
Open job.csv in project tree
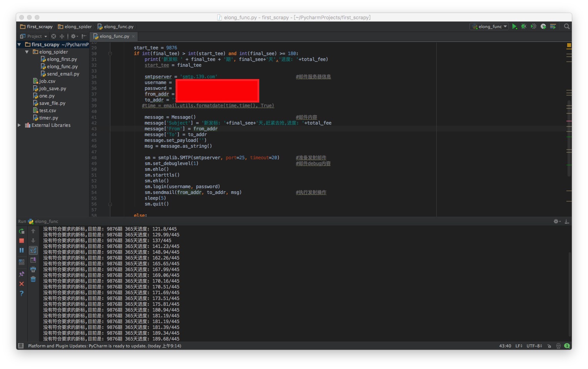coord(44,81)
